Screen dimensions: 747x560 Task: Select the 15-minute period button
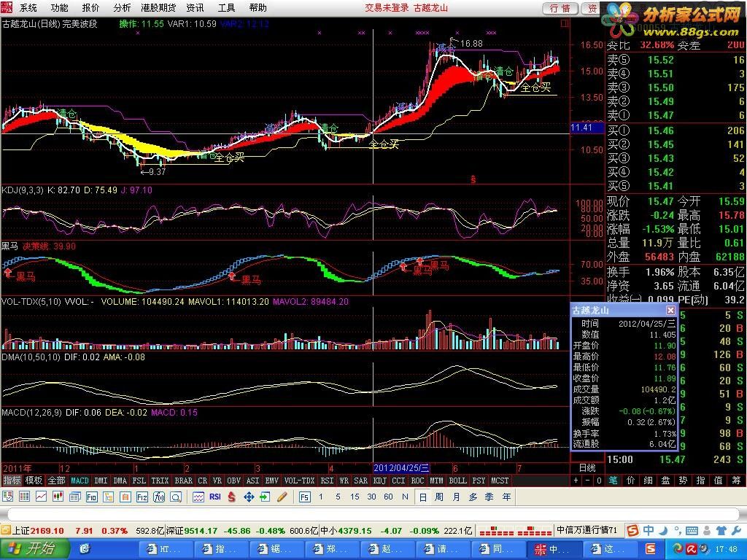[x=355, y=497]
